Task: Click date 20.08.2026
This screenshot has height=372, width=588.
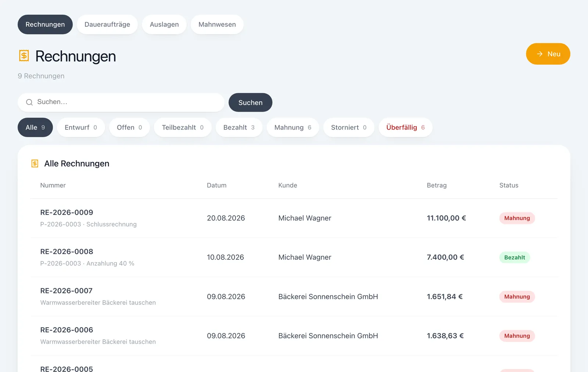Action: pos(226,218)
